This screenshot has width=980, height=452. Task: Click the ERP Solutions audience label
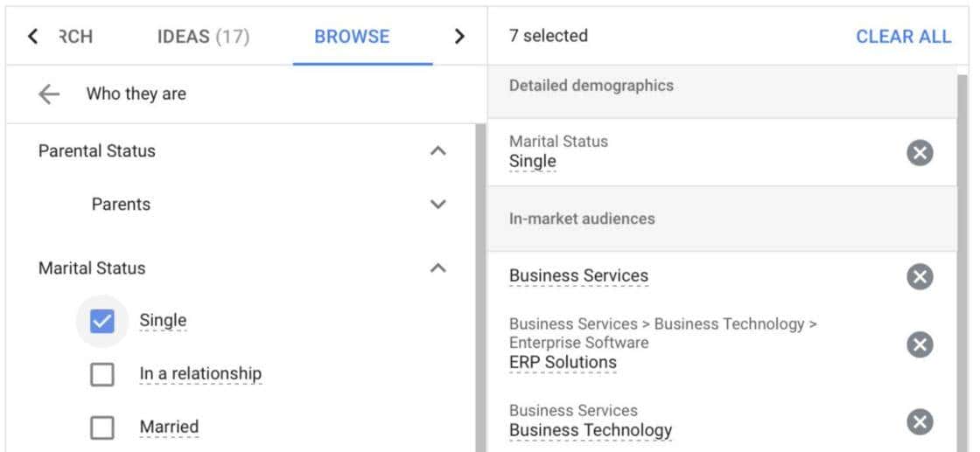563,363
